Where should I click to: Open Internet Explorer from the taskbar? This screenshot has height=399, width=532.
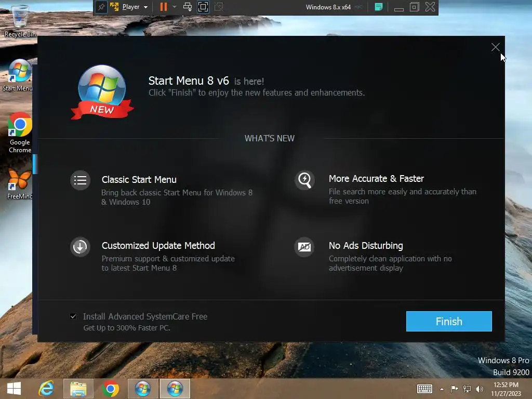46,389
